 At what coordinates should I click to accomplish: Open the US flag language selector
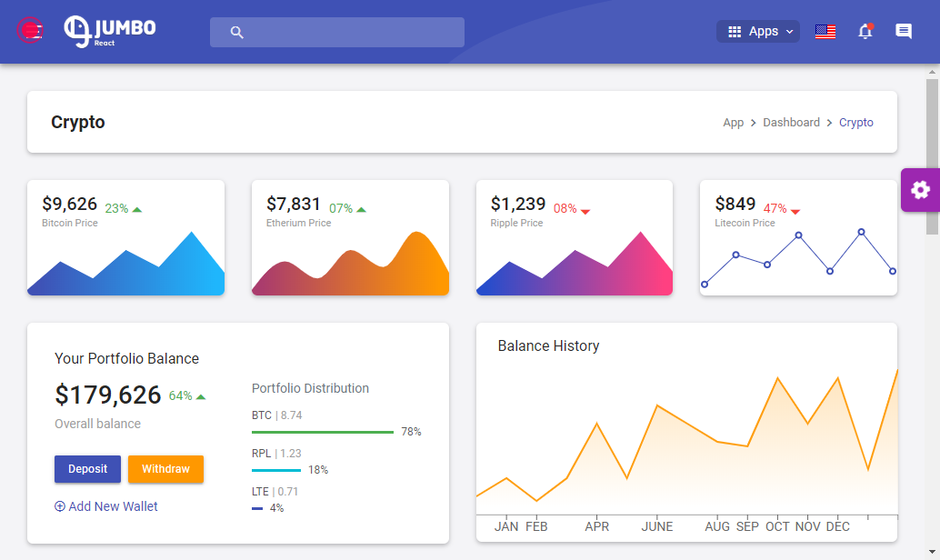coord(825,32)
